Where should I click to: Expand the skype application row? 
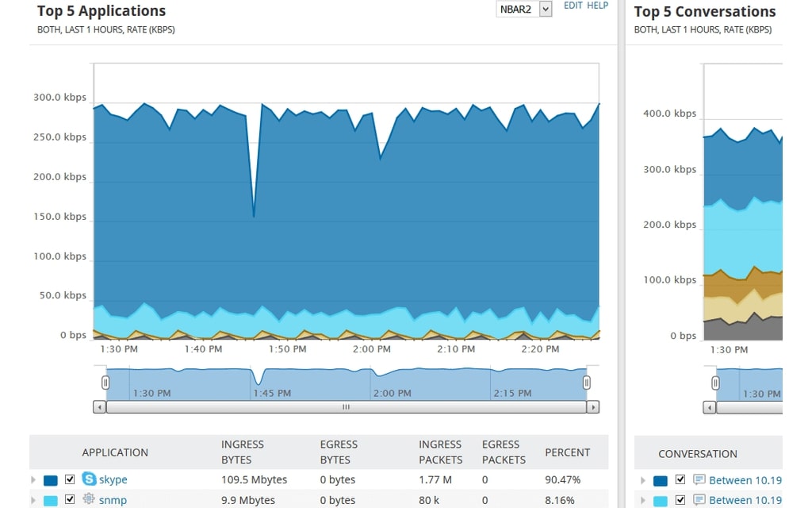(x=33, y=479)
